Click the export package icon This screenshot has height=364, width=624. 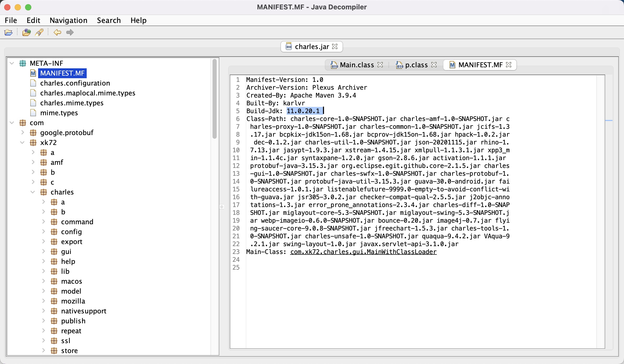point(54,242)
